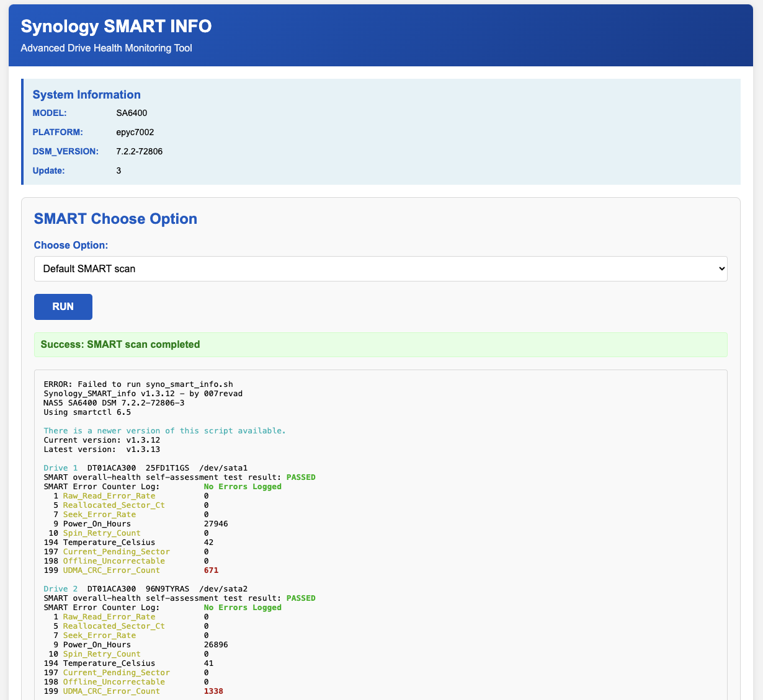Click "No Errors Logged" under Drive 1
The width and height of the screenshot is (763, 700).
243,487
